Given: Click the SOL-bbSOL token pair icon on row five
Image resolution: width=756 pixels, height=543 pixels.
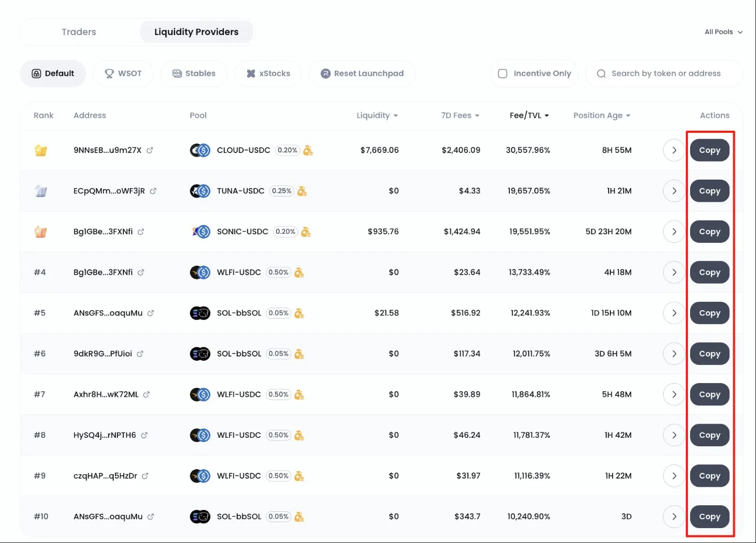Looking at the screenshot, I should [199, 313].
